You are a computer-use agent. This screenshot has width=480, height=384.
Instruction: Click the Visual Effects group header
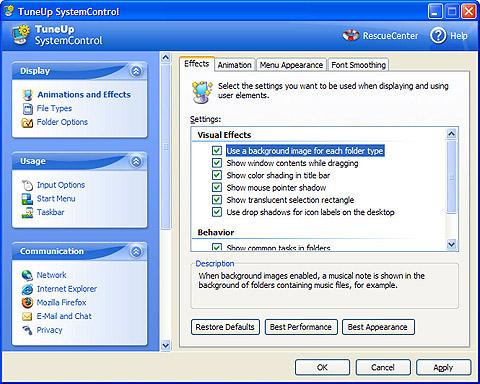(224, 135)
